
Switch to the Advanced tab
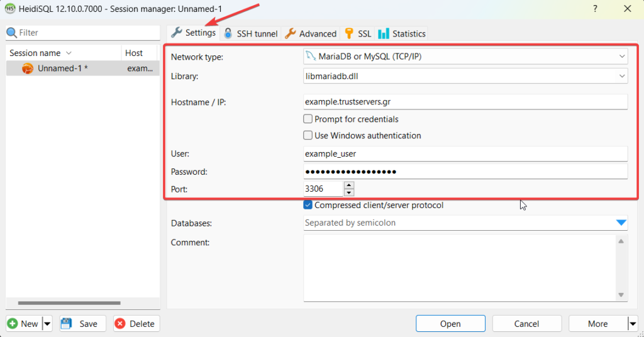311,34
